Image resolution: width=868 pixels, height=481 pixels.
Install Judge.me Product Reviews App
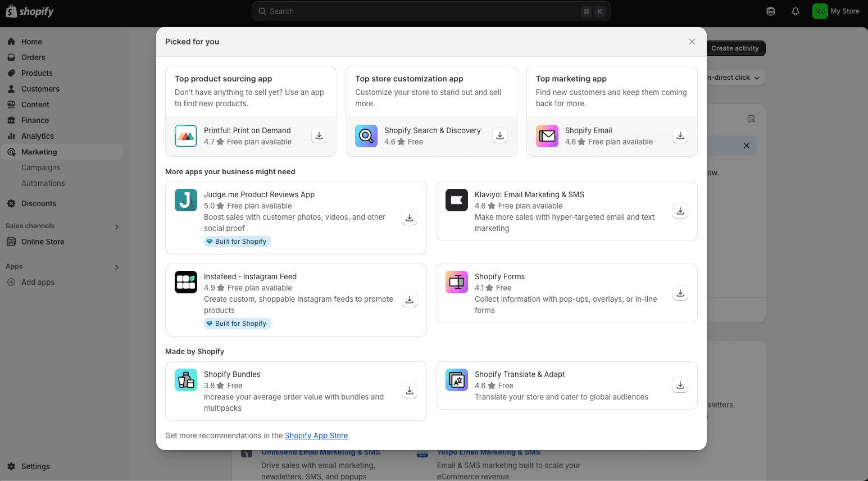(x=410, y=217)
